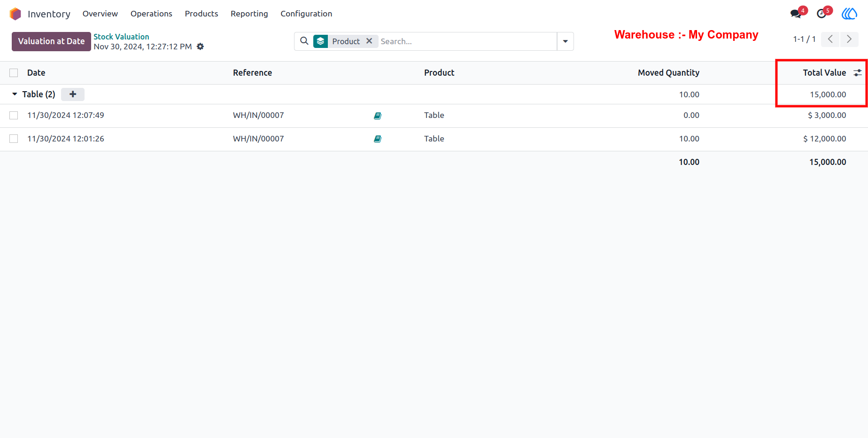Screen dimensions: 868x438
Task: Open the search filter dropdown arrow
Action: click(x=566, y=41)
